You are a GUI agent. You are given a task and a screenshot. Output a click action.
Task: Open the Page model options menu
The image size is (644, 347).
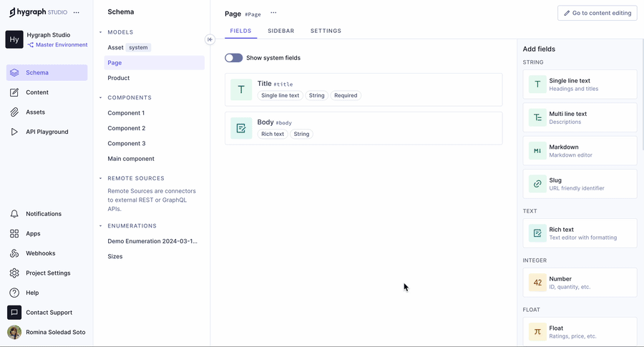273,13
